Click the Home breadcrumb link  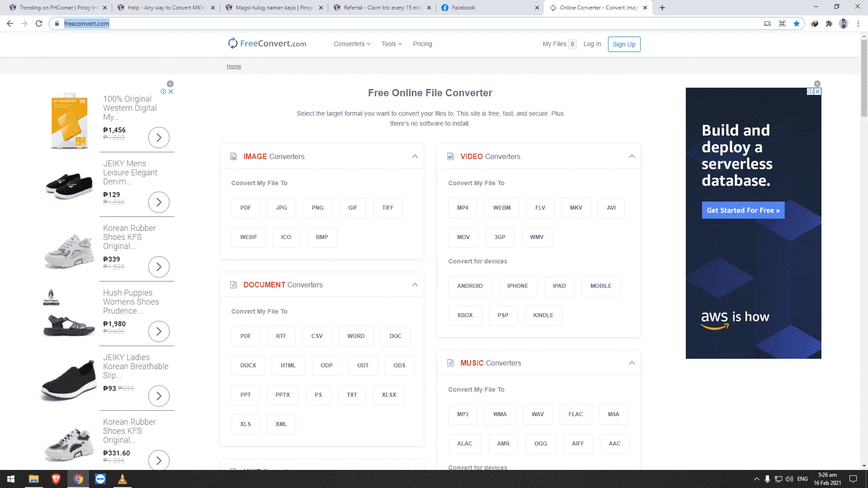[234, 66]
